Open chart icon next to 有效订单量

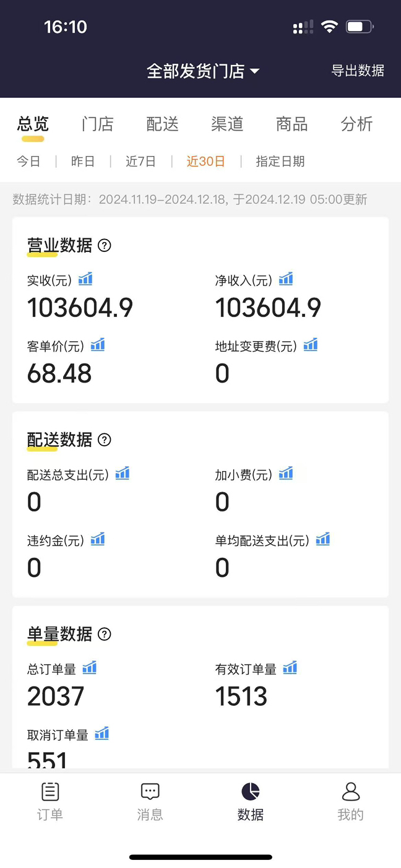(290, 668)
